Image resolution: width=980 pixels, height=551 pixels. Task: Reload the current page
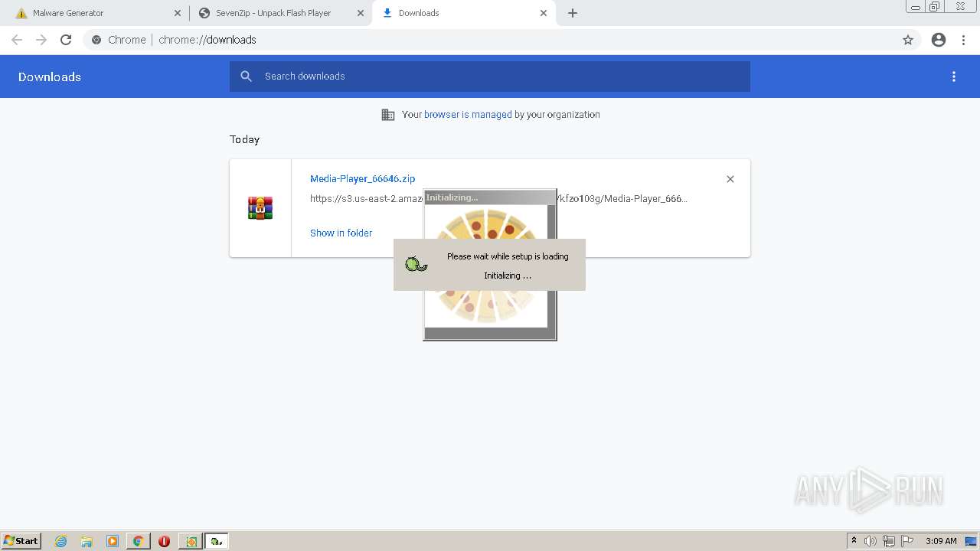coord(66,40)
